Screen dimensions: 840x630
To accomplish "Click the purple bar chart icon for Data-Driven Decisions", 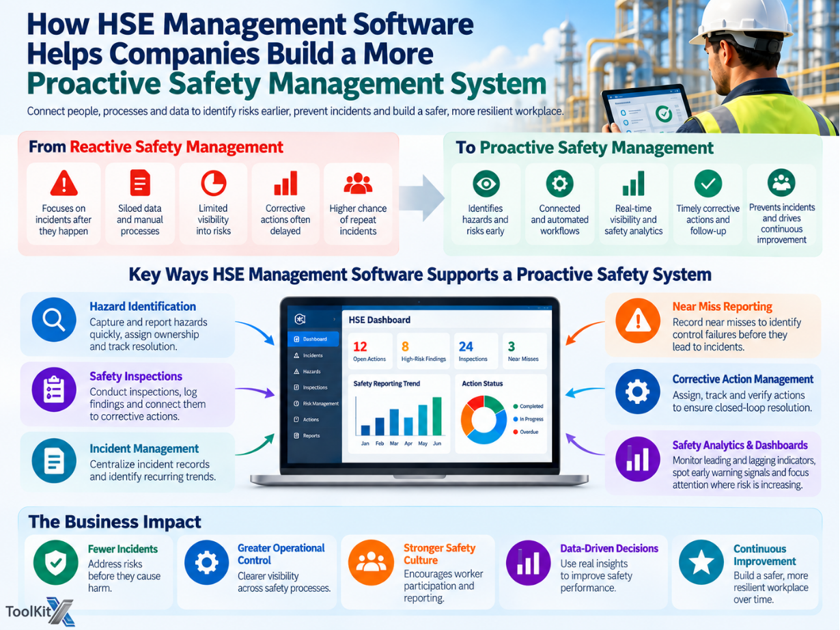I will coord(528,562).
